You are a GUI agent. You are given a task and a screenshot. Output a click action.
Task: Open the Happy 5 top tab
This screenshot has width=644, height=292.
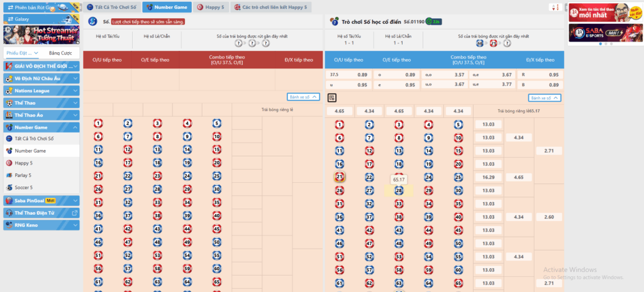click(211, 8)
